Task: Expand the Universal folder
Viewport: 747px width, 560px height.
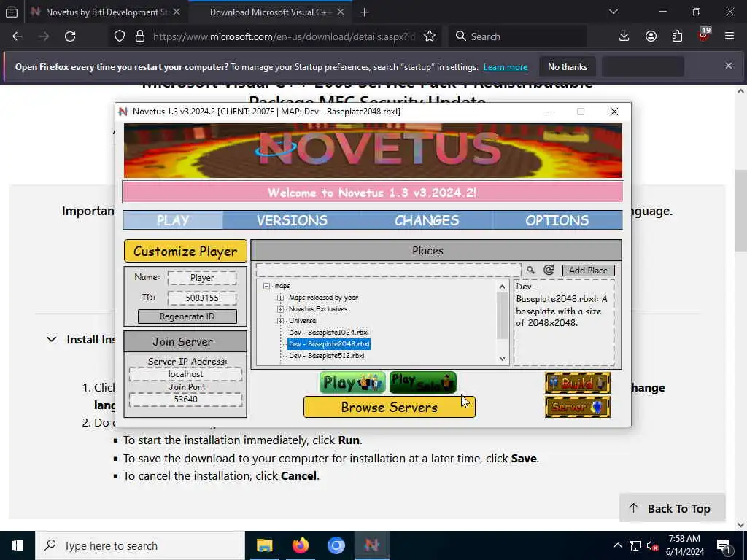Action: [281, 321]
